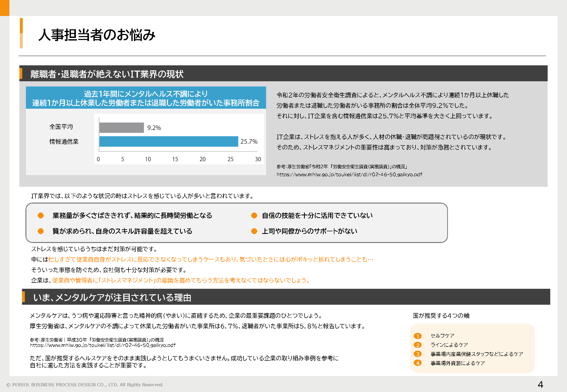Click the orange number 4 circle
This screenshot has width=567, height=392.
coord(418,363)
